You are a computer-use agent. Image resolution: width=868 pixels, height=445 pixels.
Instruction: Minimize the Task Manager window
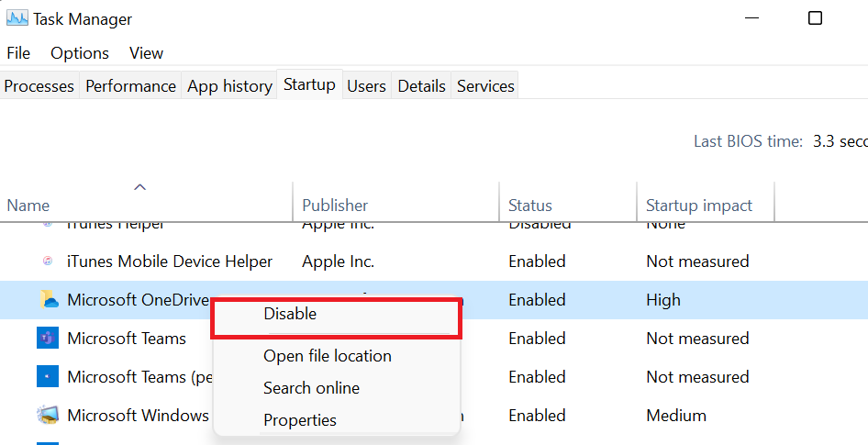point(751,18)
